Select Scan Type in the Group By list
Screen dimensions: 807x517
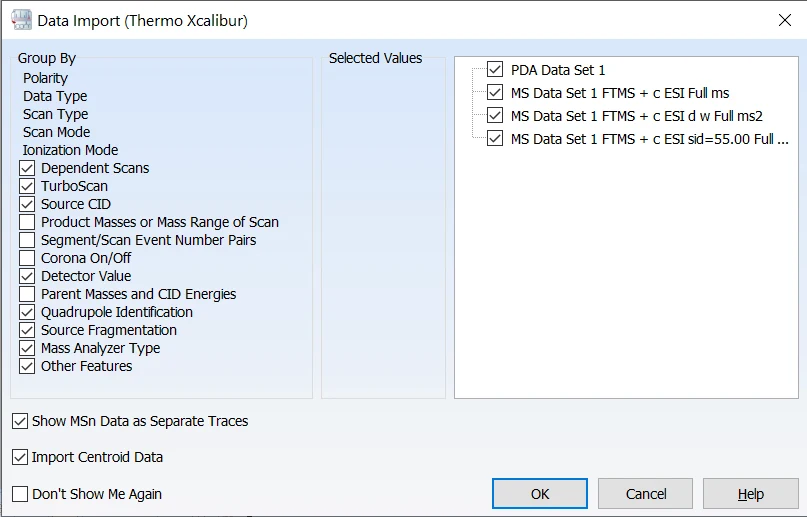(56, 114)
